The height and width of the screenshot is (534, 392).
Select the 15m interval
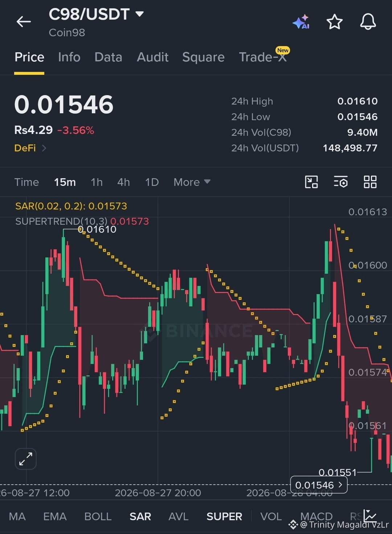click(65, 182)
